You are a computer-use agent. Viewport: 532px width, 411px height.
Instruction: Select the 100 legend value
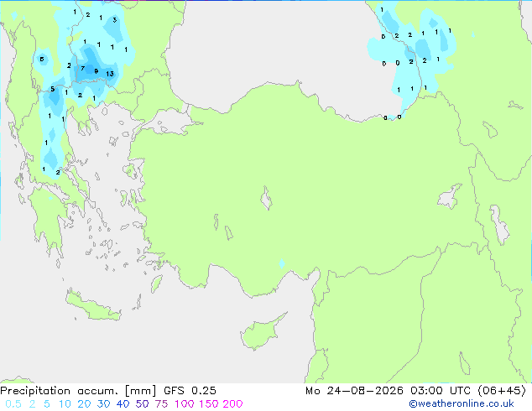pyautogui.click(x=185, y=404)
